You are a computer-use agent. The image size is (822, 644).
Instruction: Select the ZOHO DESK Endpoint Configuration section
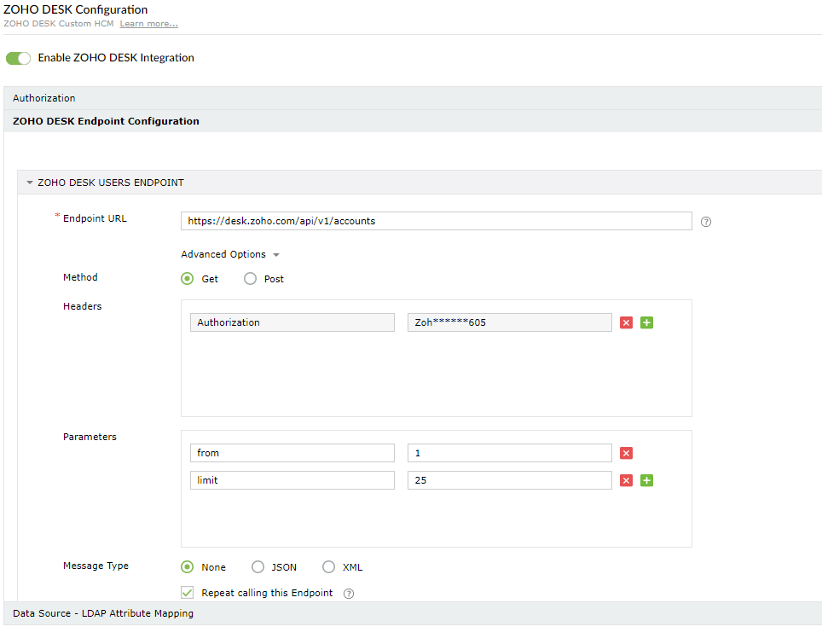[x=105, y=121]
